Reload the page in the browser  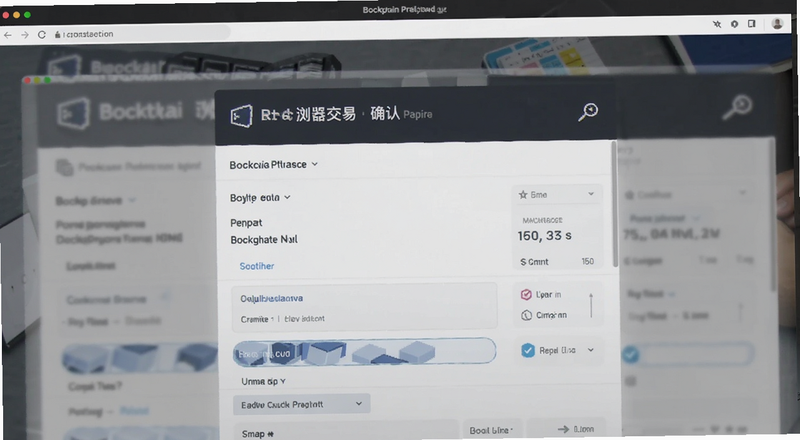42,35
